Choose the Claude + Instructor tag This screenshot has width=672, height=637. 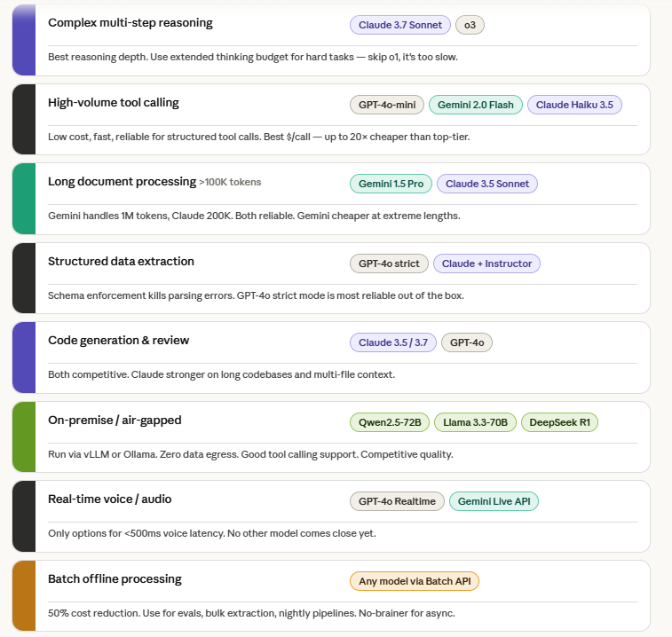tap(486, 263)
